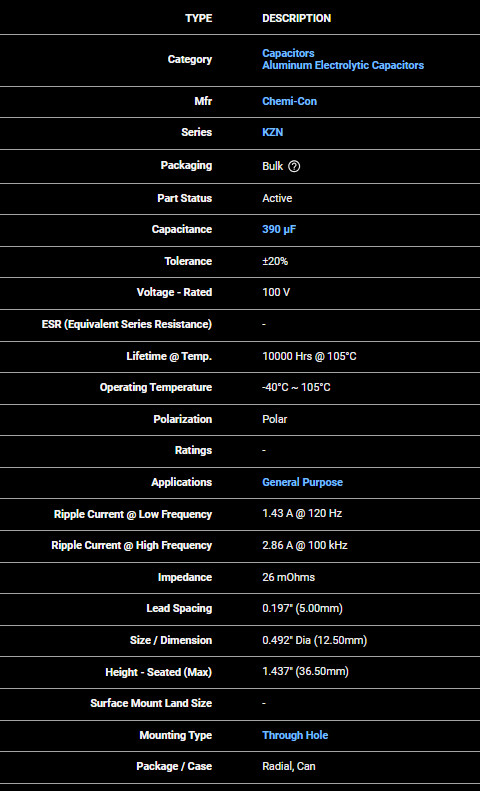Click the Through Hole mounting type link

click(295, 736)
